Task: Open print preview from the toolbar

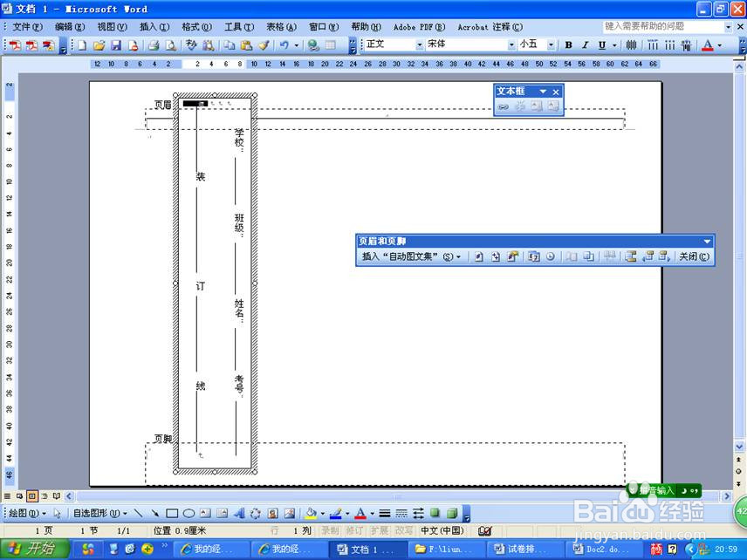Action: pyautogui.click(x=170, y=45)
